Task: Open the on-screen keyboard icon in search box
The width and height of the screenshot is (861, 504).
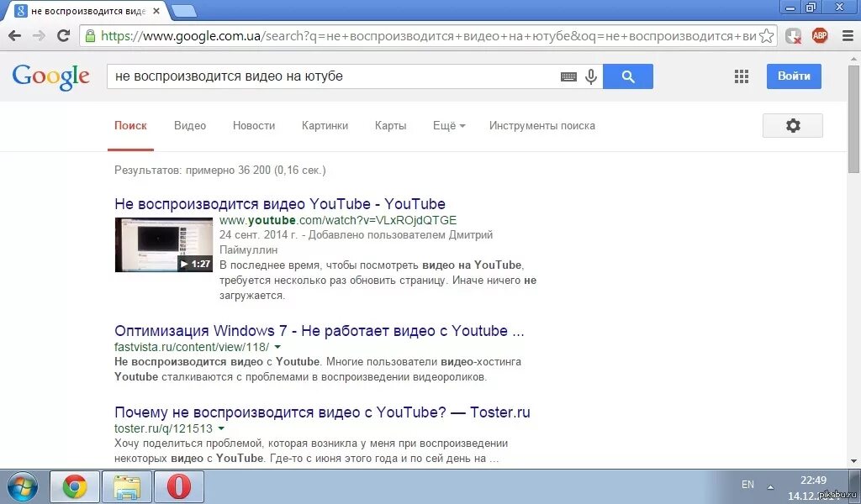Action: coord(568,76)
